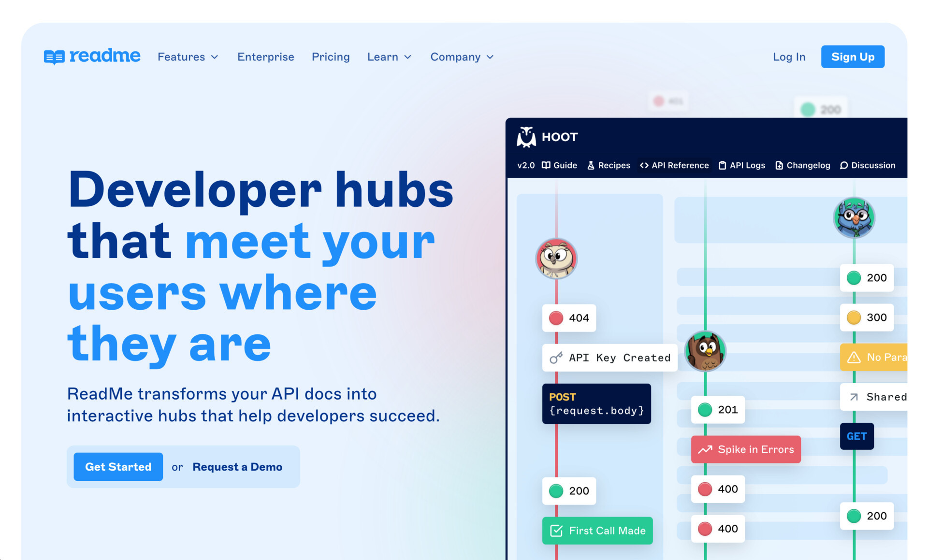Image resolution: width=928 pixels, height=560 pixels.
Task: Click the readme wordmark text
Action: [x=105, y=56]
